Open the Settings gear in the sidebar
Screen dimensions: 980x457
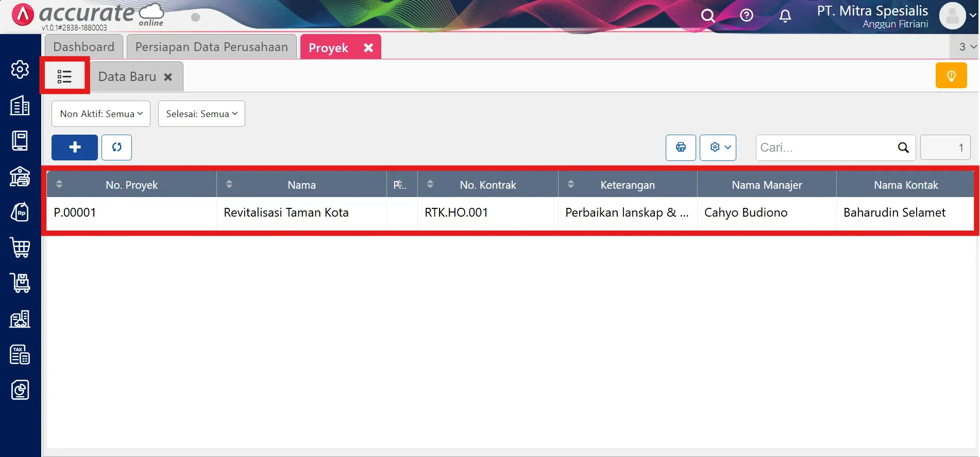[20, 69]
